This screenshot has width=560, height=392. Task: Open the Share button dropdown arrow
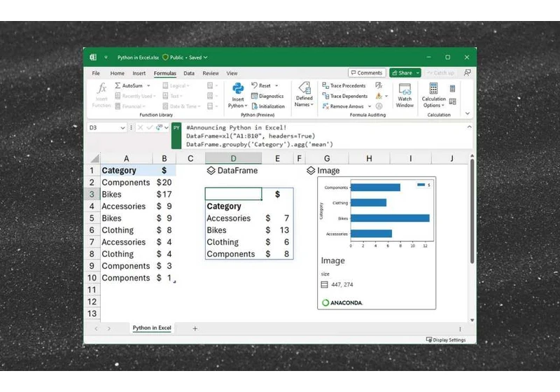[x=417, y=73]
